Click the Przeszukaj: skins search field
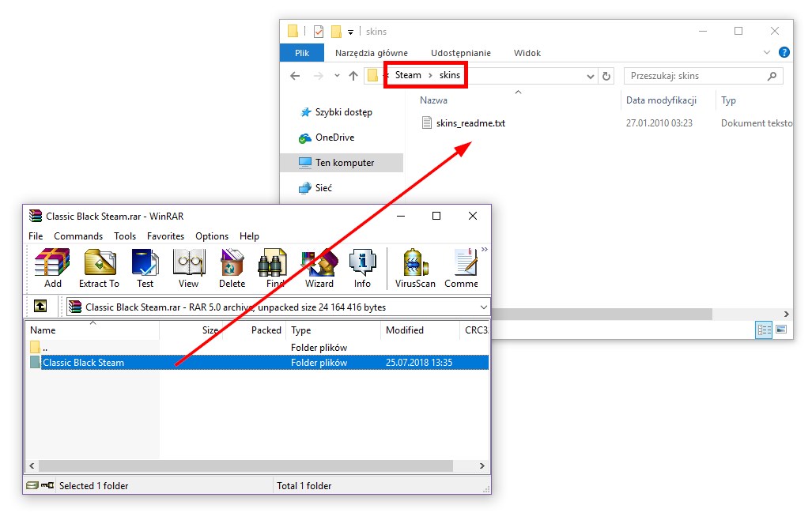 pyautogui.click(x=703, y=76)
